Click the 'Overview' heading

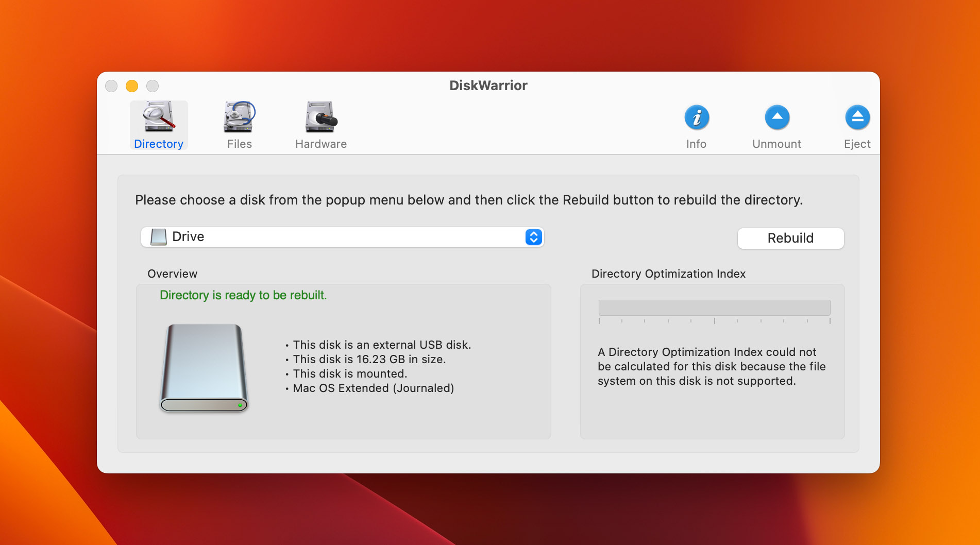tap(173, 274)
